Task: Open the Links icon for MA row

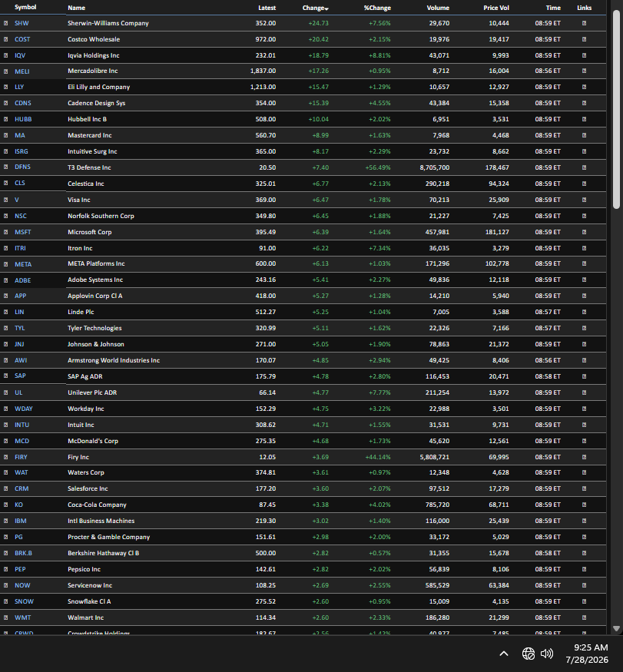Action: (584, 135)
